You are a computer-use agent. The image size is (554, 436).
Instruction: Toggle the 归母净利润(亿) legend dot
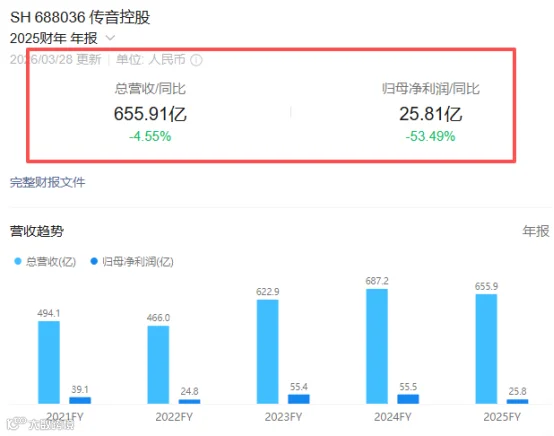click(94, 261)
